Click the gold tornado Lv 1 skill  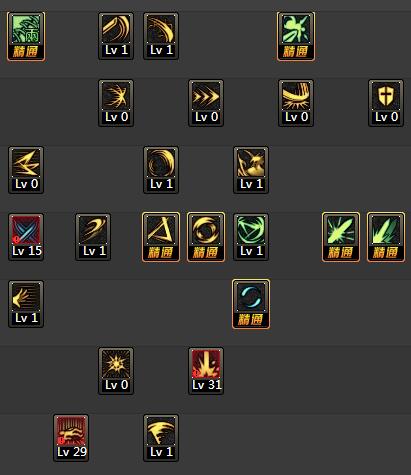click(x=161, y=438)
